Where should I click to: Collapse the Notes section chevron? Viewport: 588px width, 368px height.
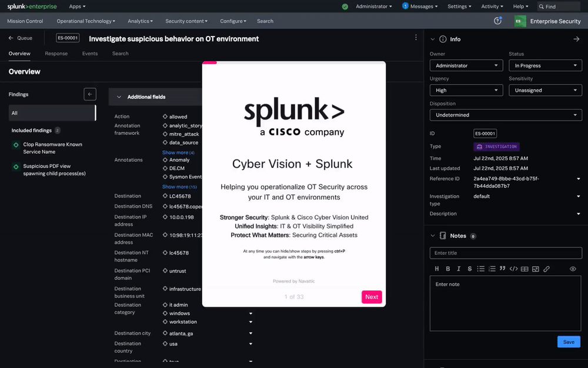[x=432, y=236]
